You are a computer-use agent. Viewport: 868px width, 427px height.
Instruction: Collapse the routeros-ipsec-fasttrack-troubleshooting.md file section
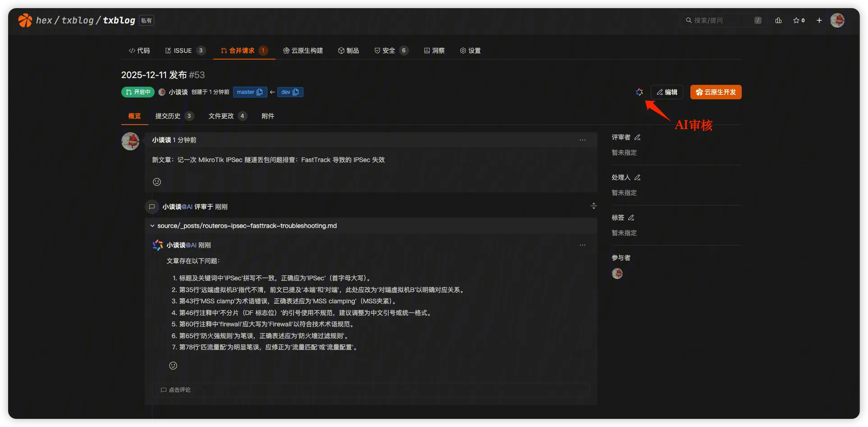[x=152, y=226]
